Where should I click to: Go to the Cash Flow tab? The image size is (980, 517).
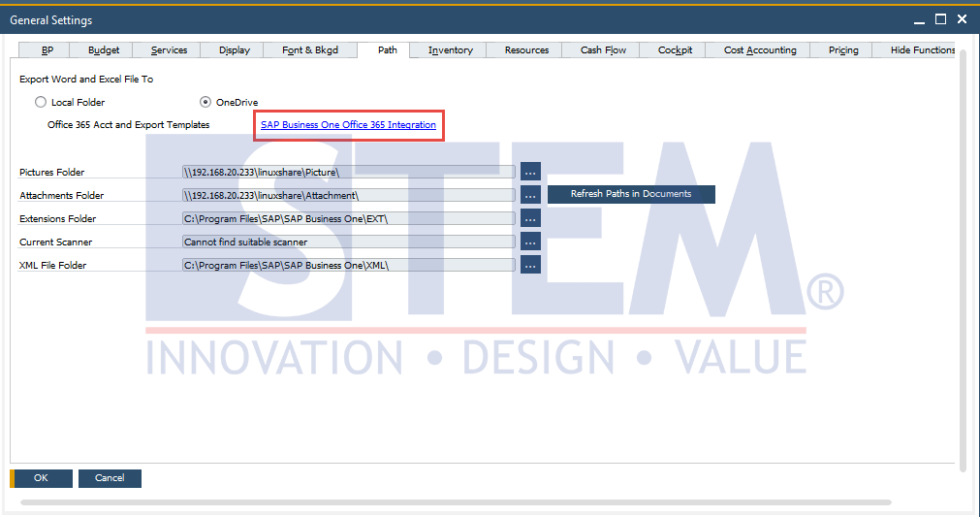[x=603, y=50]
